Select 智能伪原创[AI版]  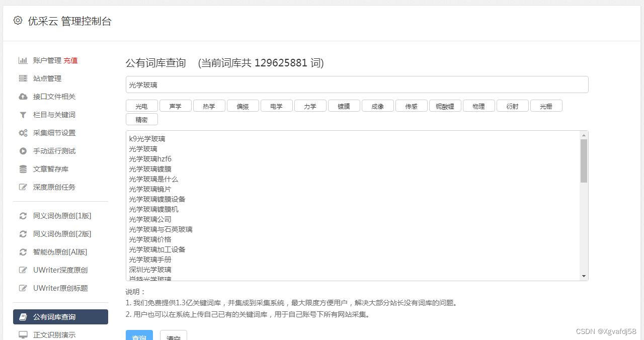coord(60,252)
